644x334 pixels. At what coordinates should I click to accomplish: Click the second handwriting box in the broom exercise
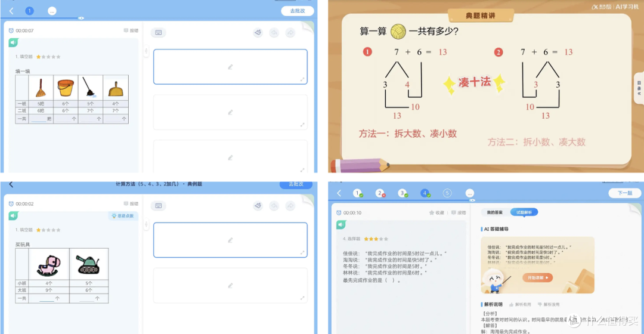tap(230, 112)
